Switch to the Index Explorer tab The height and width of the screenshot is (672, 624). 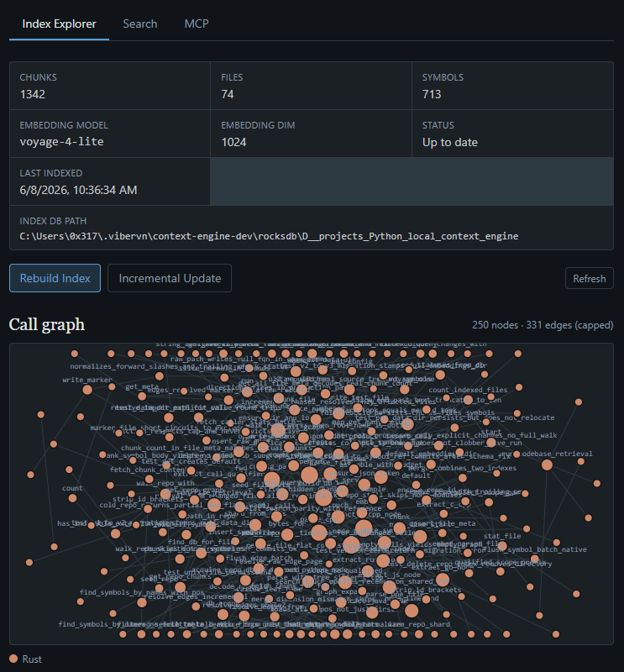click(59, 24)
